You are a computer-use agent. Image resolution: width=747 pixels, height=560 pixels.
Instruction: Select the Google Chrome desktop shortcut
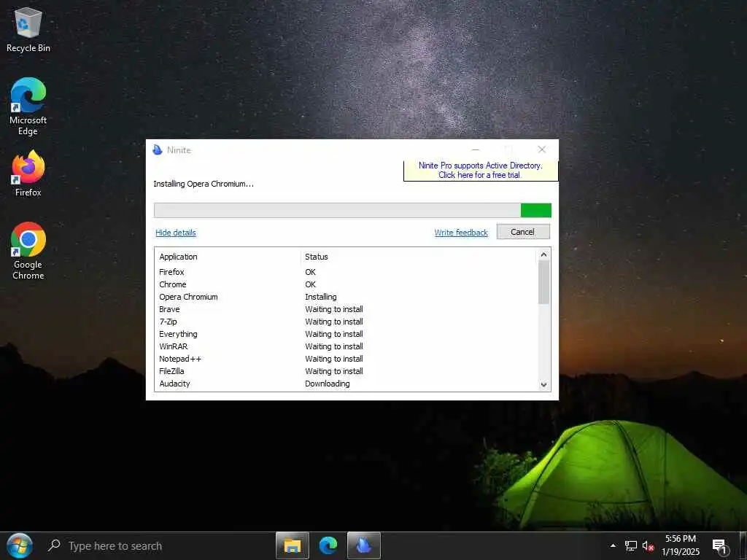(x=28, y=251)
